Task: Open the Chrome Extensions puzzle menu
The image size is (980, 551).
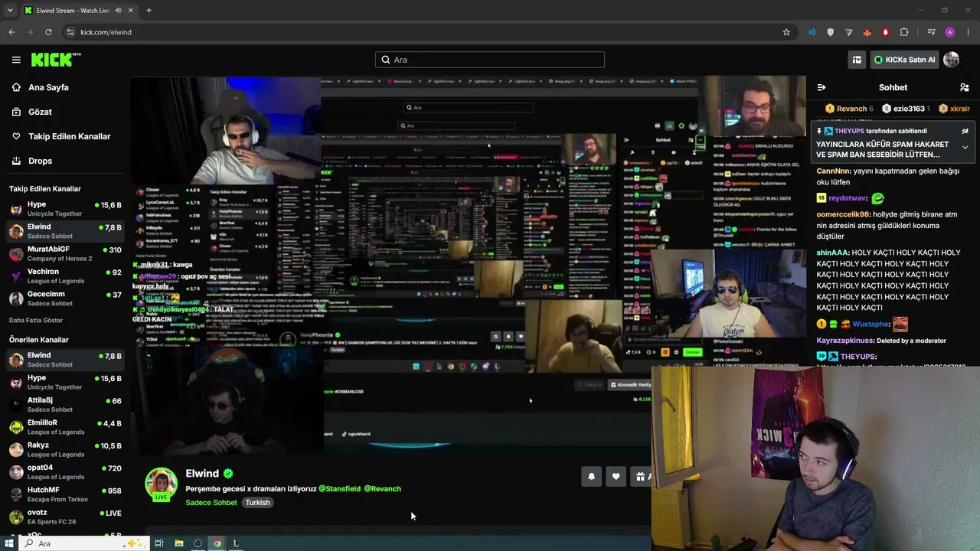Action: click(904, 32)
